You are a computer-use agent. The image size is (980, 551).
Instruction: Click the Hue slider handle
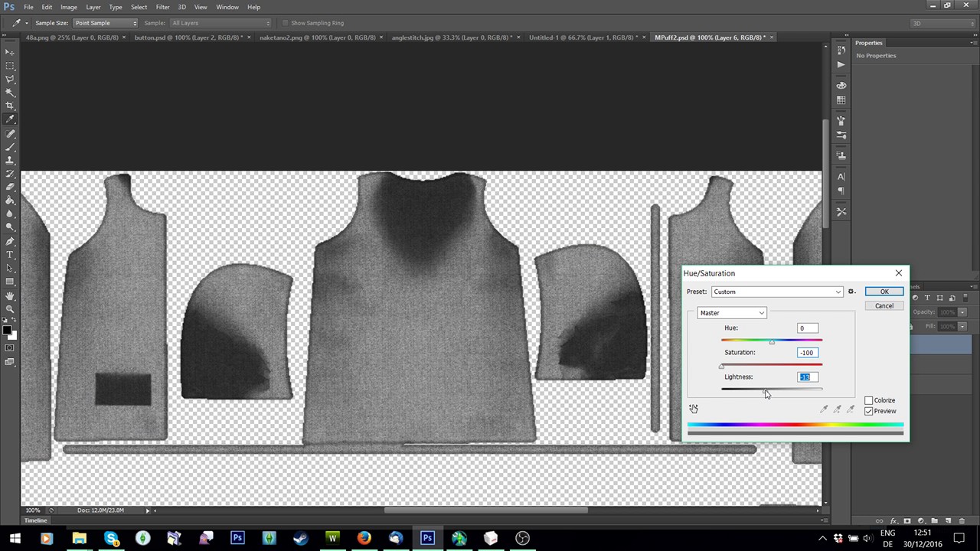tap(772, 342)
